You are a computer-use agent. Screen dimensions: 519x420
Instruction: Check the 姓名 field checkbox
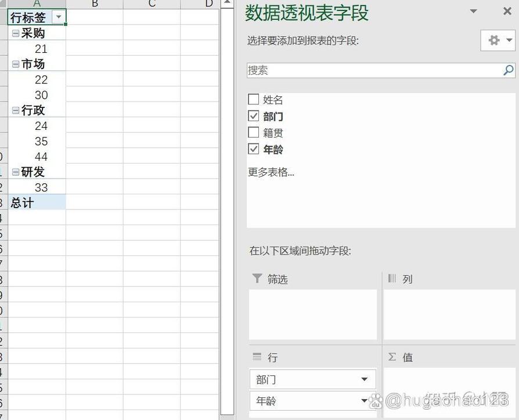coord(253,99)
